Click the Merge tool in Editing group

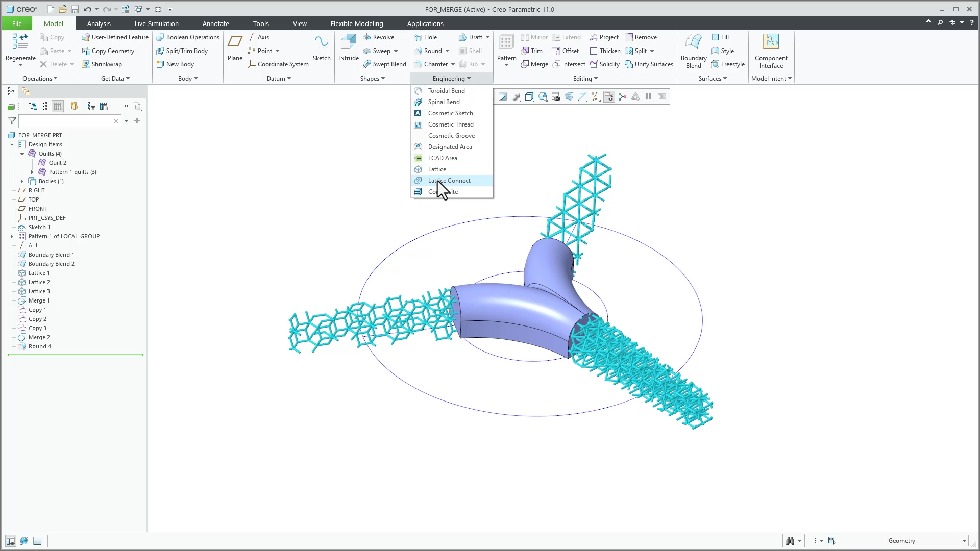point(534,64)
